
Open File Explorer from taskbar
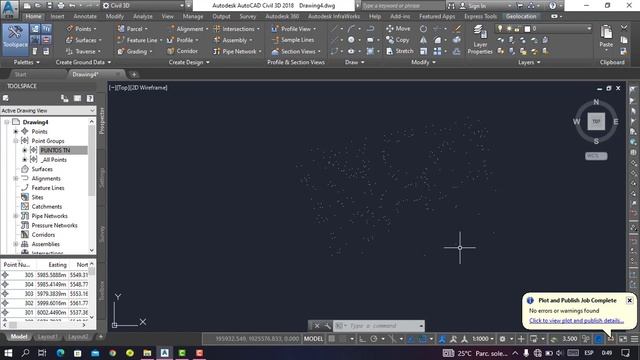tap(147, 353)
